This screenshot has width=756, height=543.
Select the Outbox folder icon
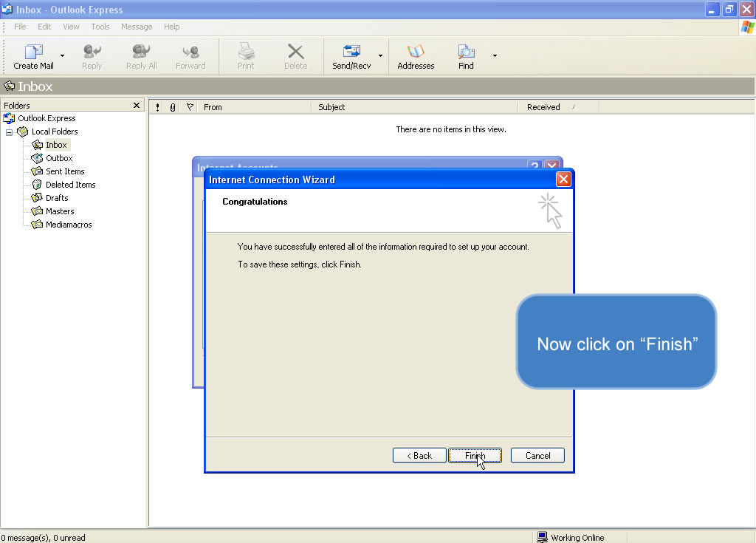(x=37, y=158)
